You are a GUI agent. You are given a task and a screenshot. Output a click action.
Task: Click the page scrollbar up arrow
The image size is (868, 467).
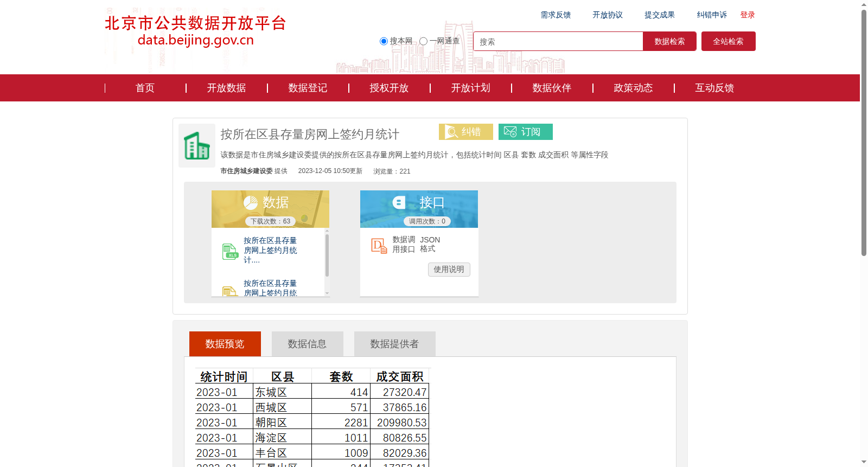(864, 4)
